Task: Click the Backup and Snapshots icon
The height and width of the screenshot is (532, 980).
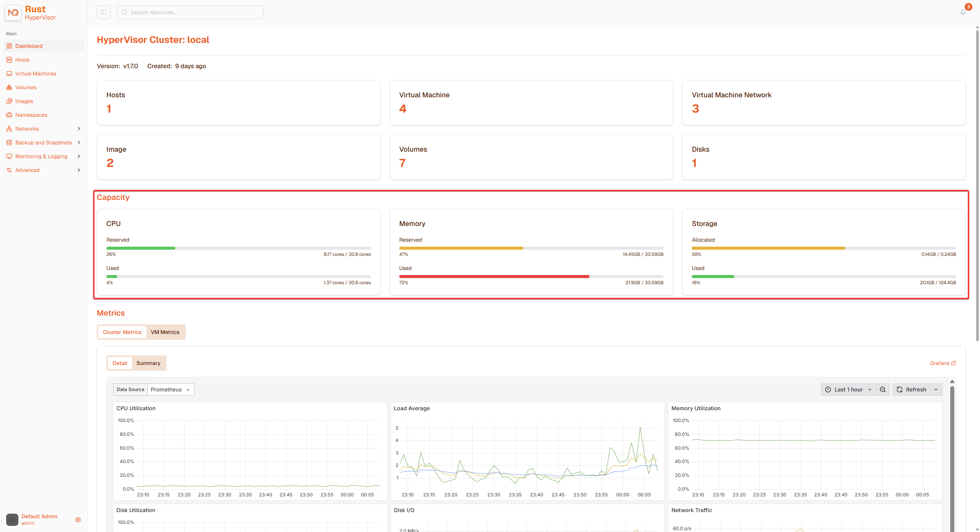Action: pos(9,142)
